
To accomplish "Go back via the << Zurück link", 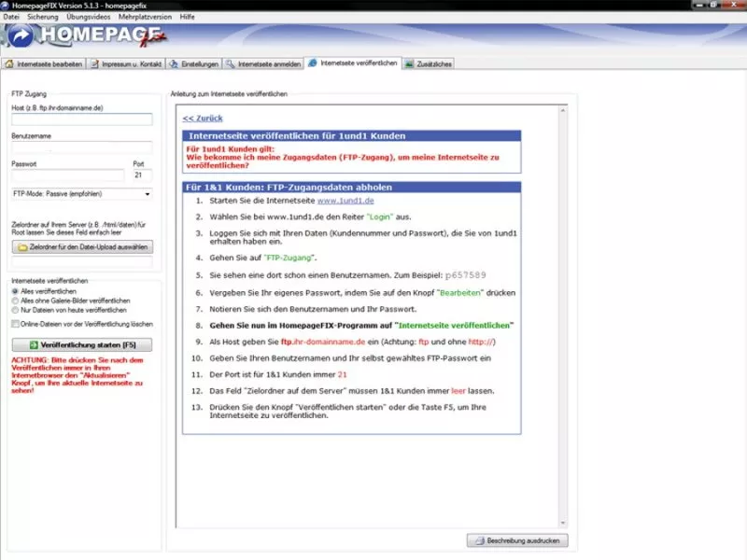I will click(202, 119).
